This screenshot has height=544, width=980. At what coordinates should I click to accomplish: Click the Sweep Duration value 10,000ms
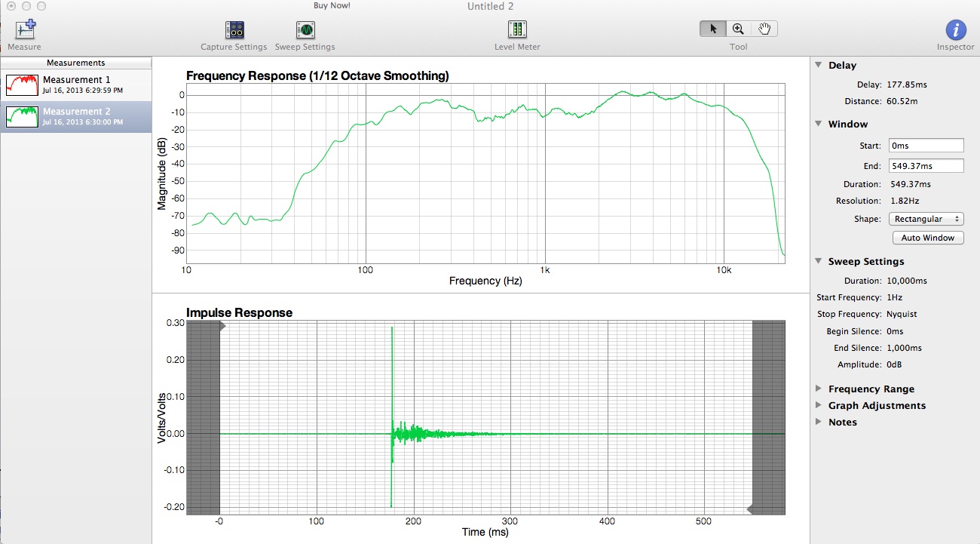coord(908,281)
